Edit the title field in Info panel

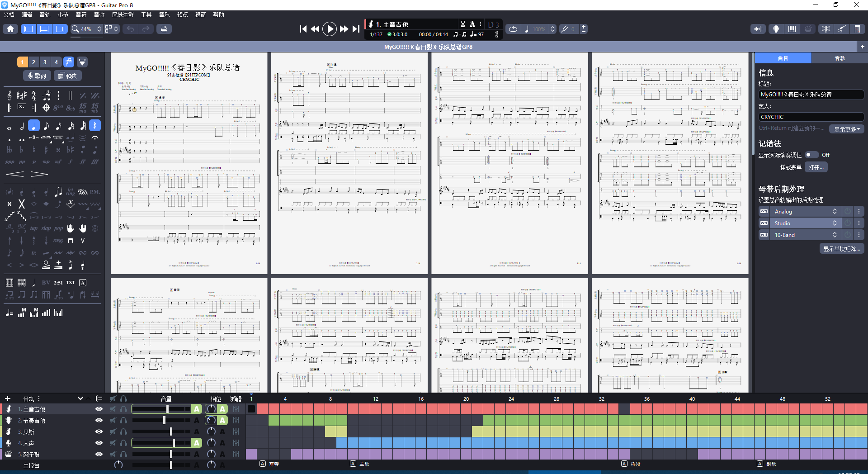[811, 95]
